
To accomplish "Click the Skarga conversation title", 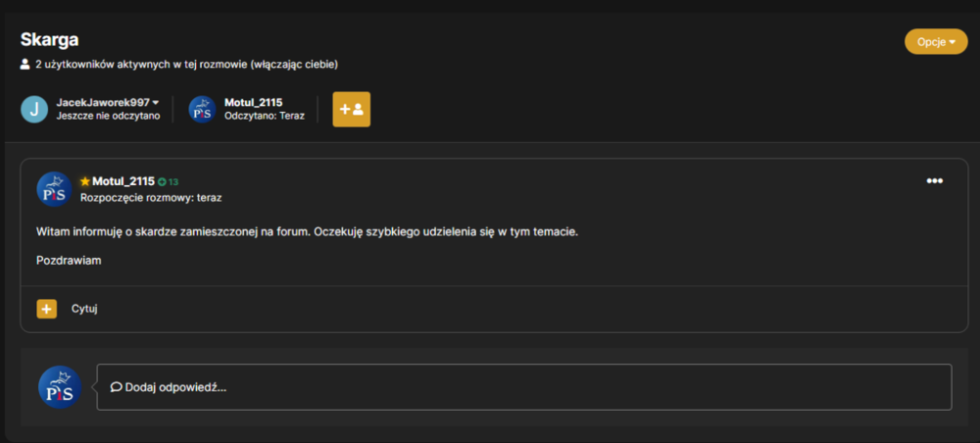I will (49, 39).
